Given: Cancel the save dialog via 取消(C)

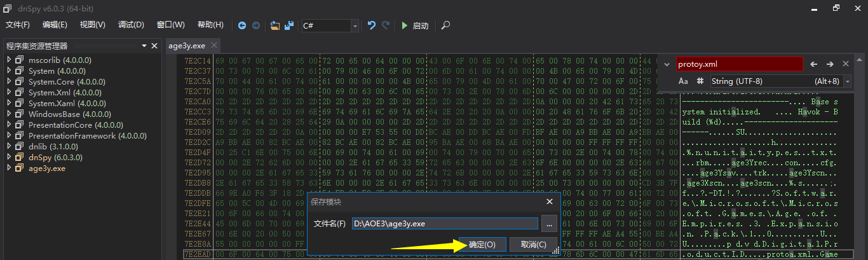Looking at the screenshot, I should click(533, 245).
